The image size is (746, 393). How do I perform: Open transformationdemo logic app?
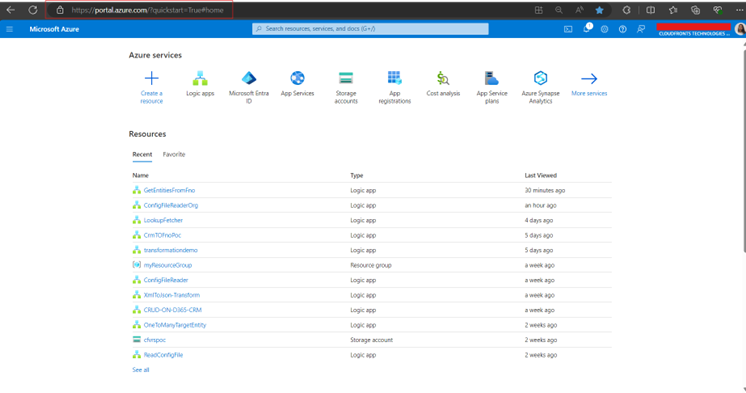[x=170, y=250]
